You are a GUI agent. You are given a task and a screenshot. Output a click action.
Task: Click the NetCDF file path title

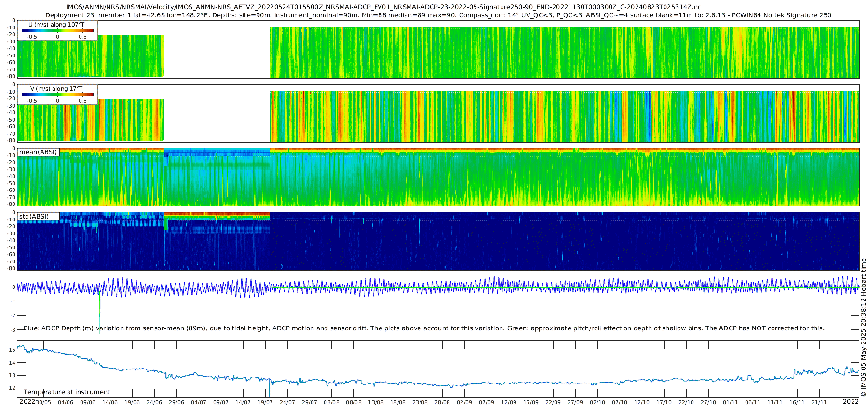[383, 7]
